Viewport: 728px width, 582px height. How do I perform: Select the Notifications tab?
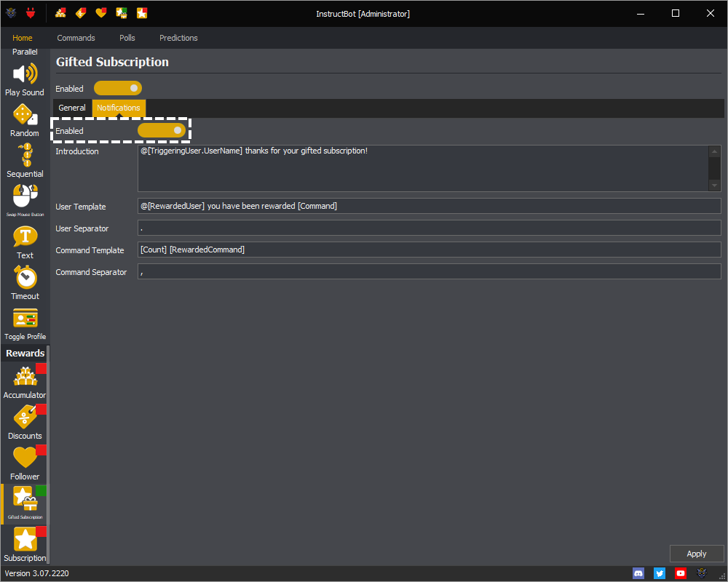pos(119,108)
